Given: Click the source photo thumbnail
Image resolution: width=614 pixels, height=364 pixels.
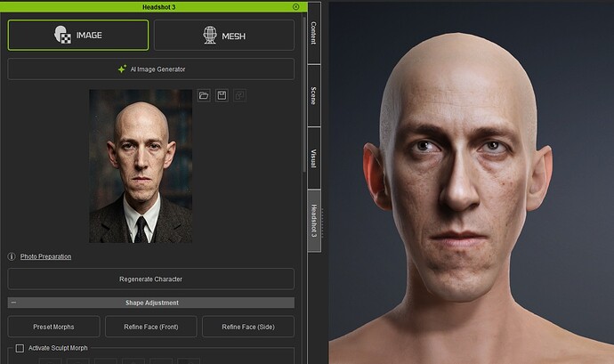Looking at the screenshot, I should pyautogui.click(x=141, y=166).
